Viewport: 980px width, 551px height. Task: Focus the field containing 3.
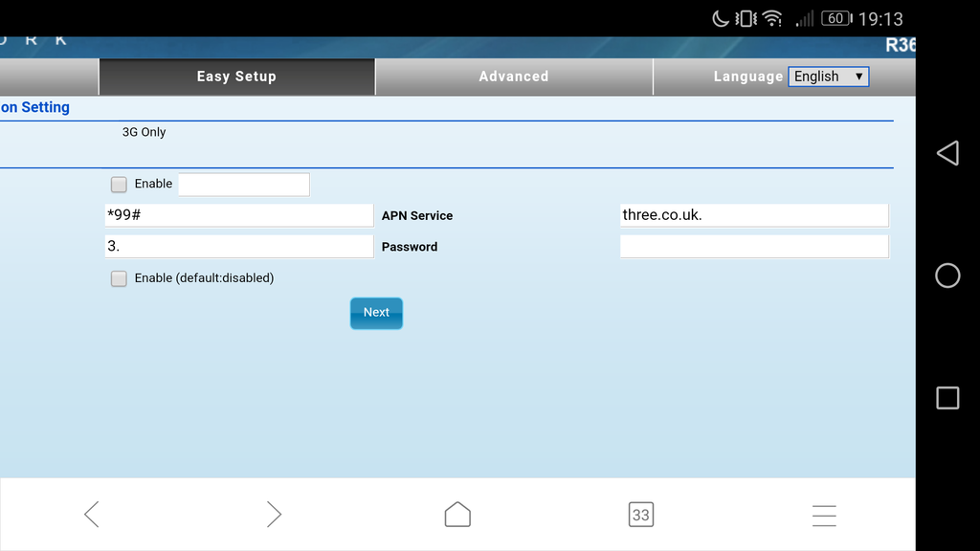[x=239, y=247]
